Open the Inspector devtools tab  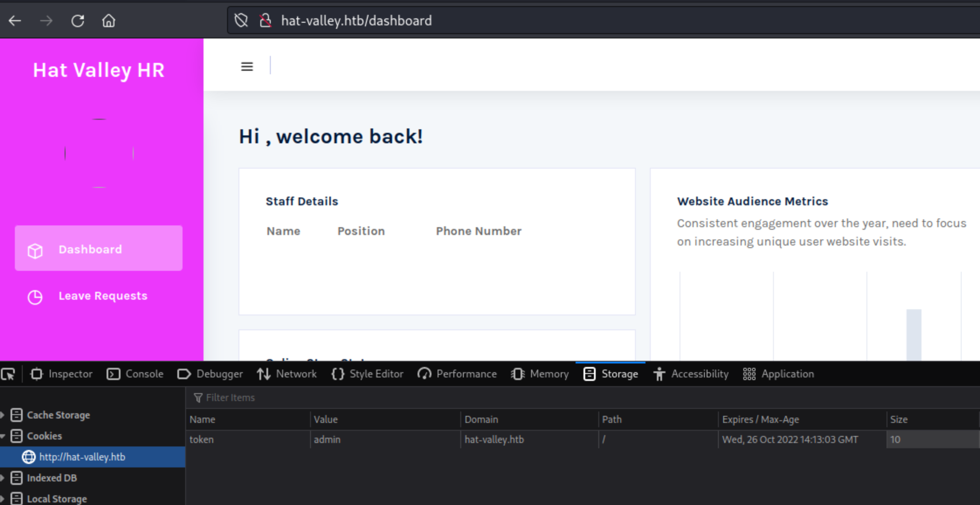62,374
